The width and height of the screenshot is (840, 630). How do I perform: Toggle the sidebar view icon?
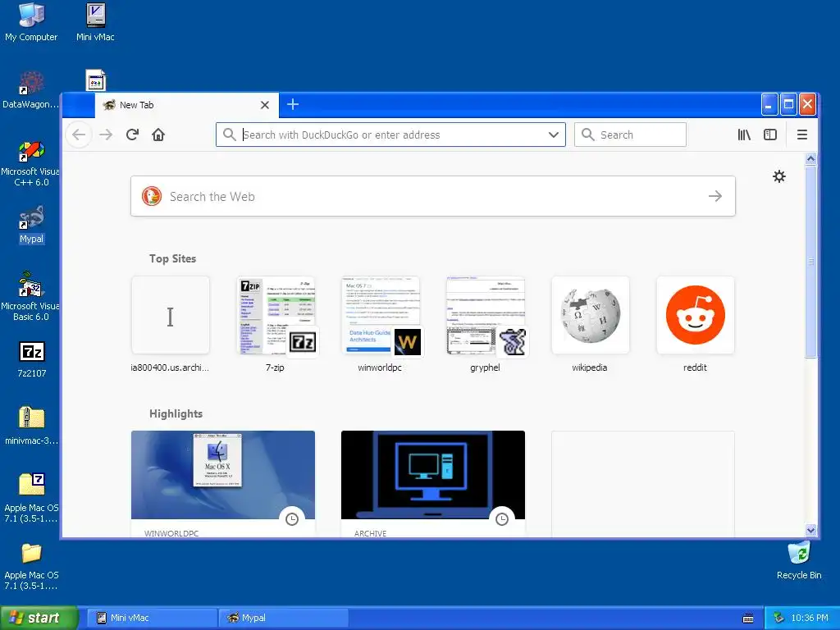[x=769, y=135]
